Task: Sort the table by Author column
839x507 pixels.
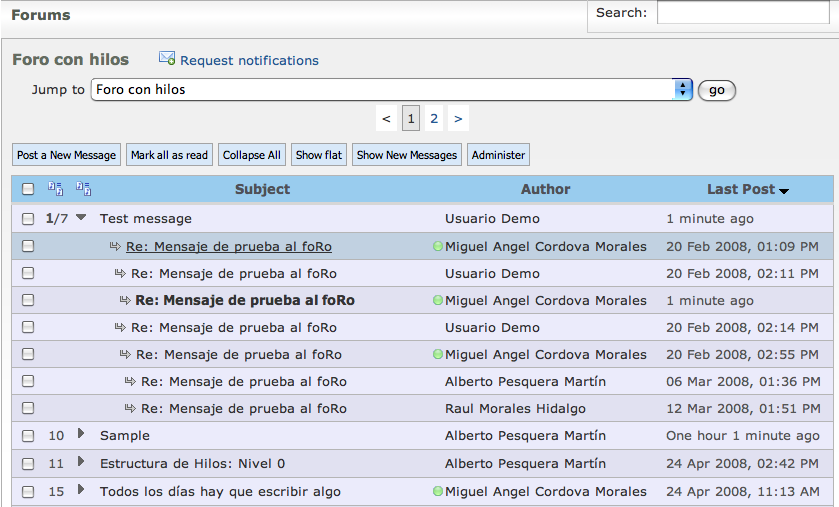Action: pyautogui.click(x=545, y=189)
